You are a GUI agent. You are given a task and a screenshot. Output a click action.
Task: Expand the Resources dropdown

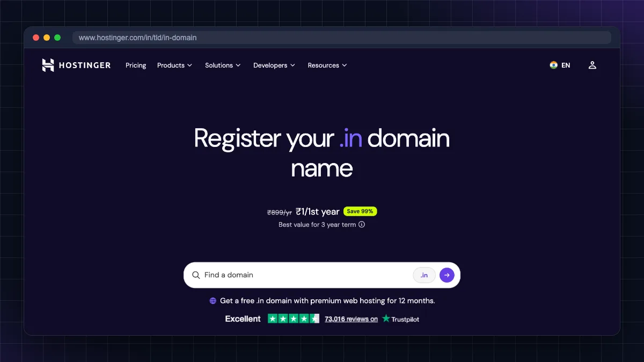click(327, 65)
